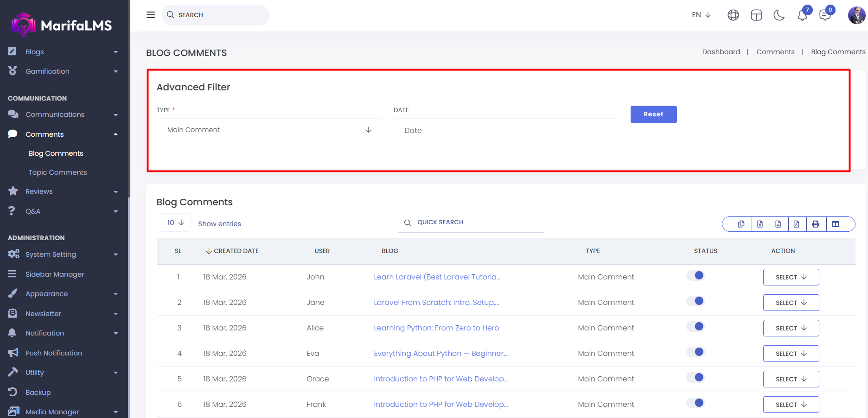The height and width of the screenshot is (418, 868).
Task: Export the table as PDF
Action: coord(796,224)
